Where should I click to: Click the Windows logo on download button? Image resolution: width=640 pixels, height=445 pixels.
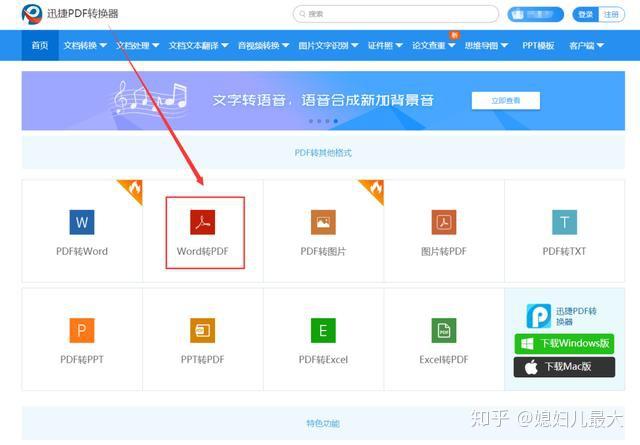tap(527, 344)
